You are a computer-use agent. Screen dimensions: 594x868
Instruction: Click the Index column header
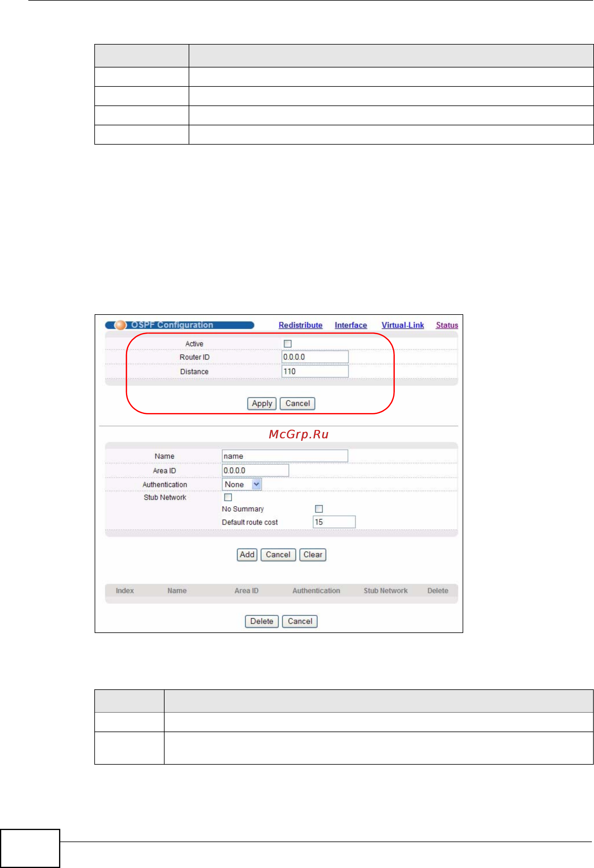pos(125,591)
